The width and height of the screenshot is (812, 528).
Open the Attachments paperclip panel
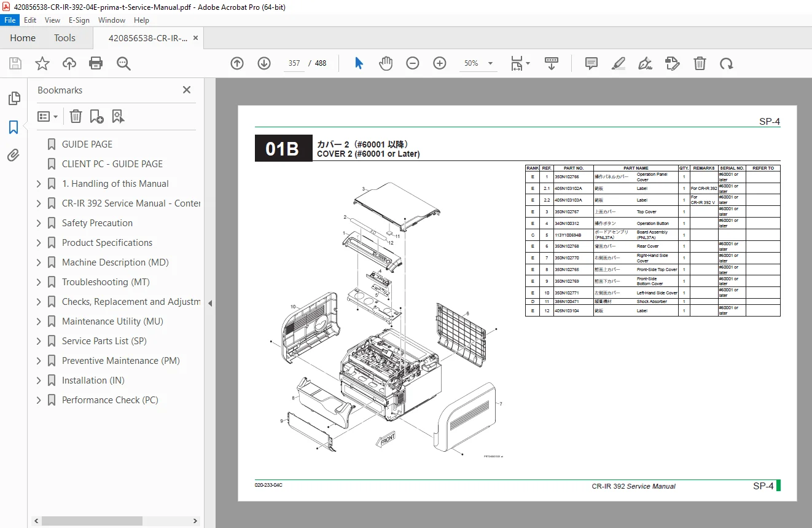tap(14, 156)
